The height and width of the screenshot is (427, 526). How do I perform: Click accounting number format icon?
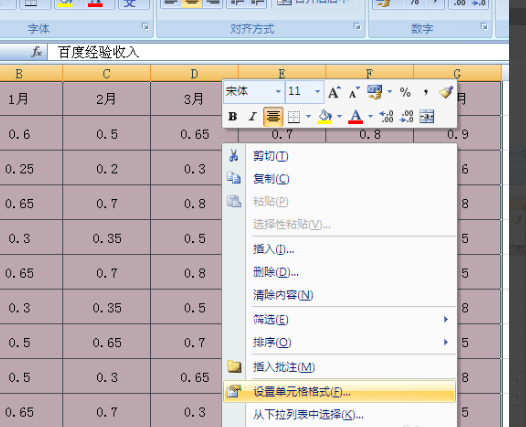375,92
